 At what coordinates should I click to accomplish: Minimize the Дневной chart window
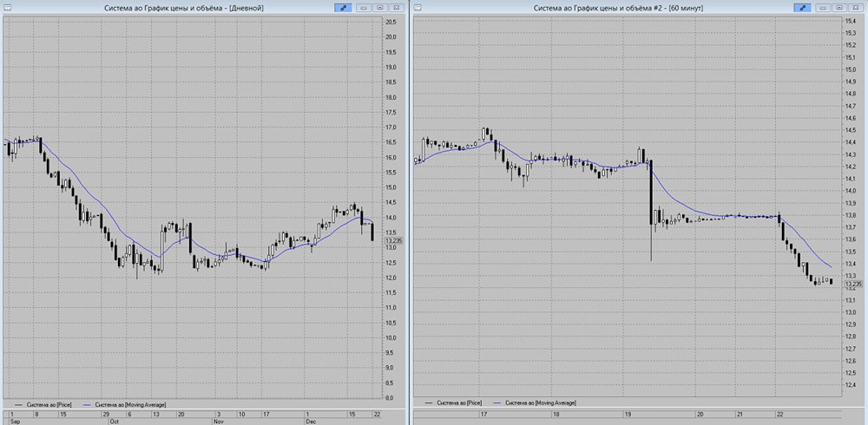364,8
